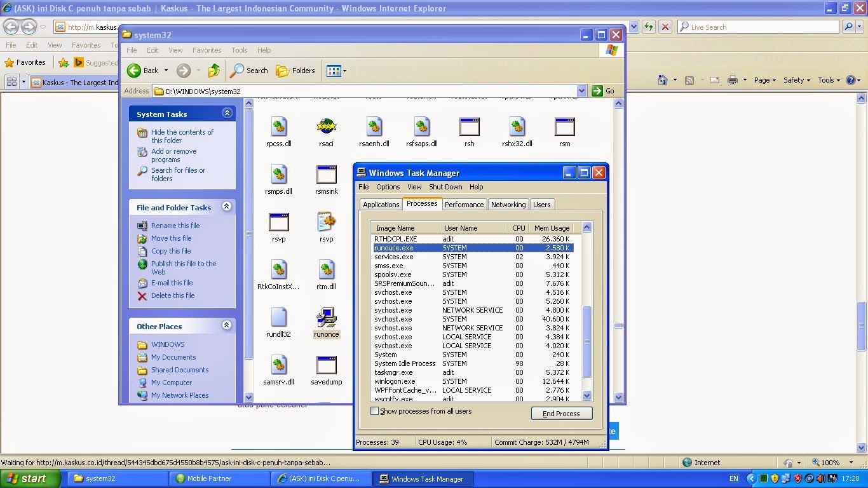Viewport: 868px width, 488px height.
Task: Switch to Mobile Partner taskbar item
Action: pos(219,478)
